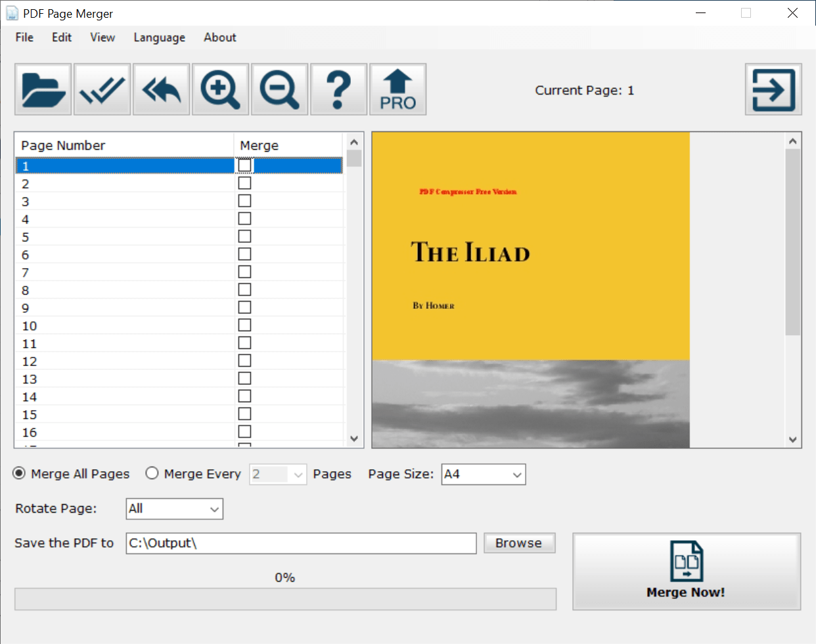The image size is (816, 644).
Task: Click the Save the PDF to path field
Action: (301, 543)
